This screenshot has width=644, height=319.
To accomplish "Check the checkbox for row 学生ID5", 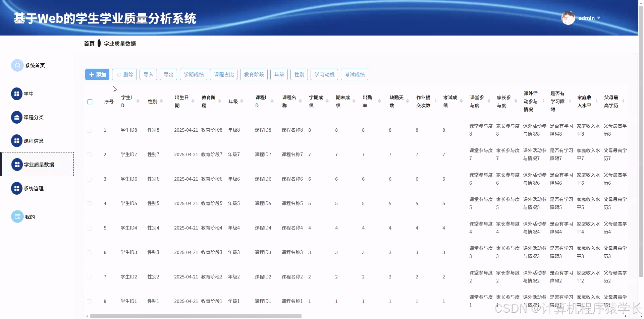I will (89, 203).
